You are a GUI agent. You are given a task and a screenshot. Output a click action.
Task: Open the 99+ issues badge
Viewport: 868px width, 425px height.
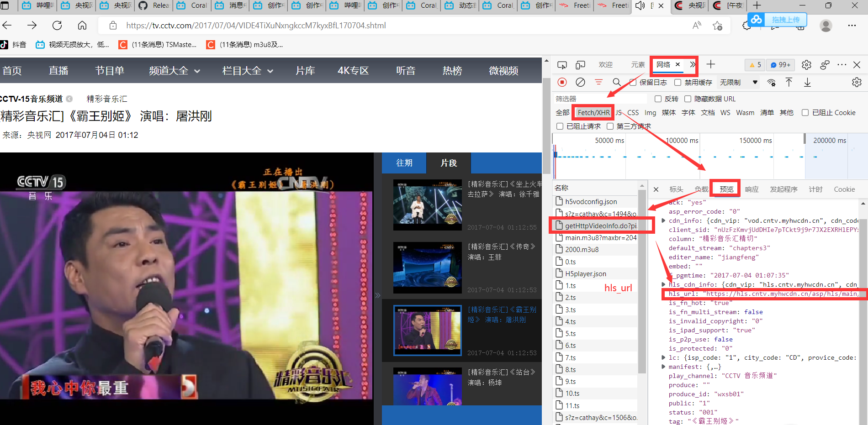781,65
